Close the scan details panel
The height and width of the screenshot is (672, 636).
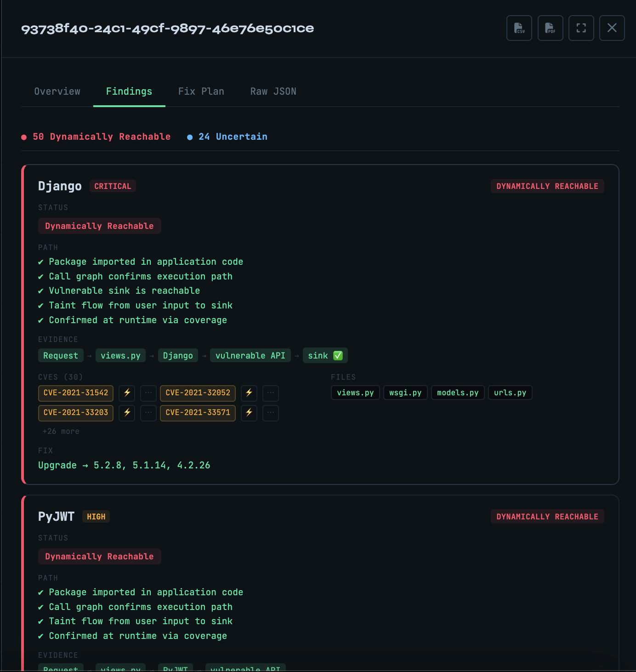pyautogui.click(x=612, y=28)
